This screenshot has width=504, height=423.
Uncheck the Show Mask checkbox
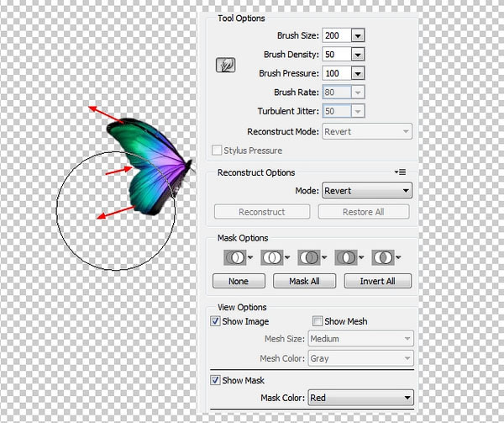click(x=215, y=380)
